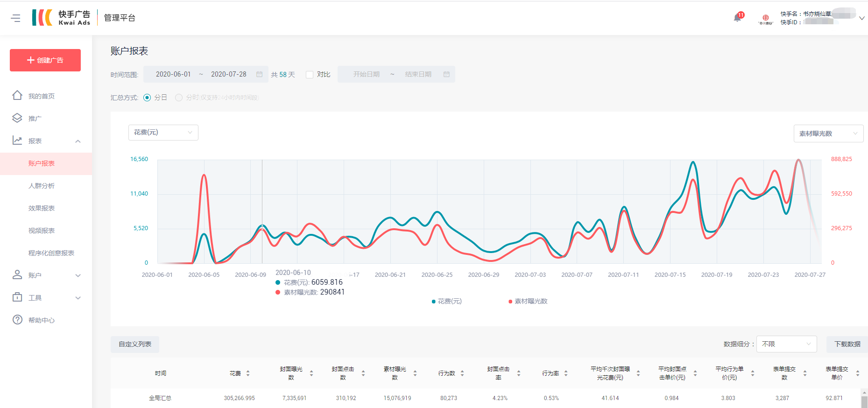This screenshot has width=868, height=408.
Task: Sort the table by 表单提交数 column
Action: point(805,373)
